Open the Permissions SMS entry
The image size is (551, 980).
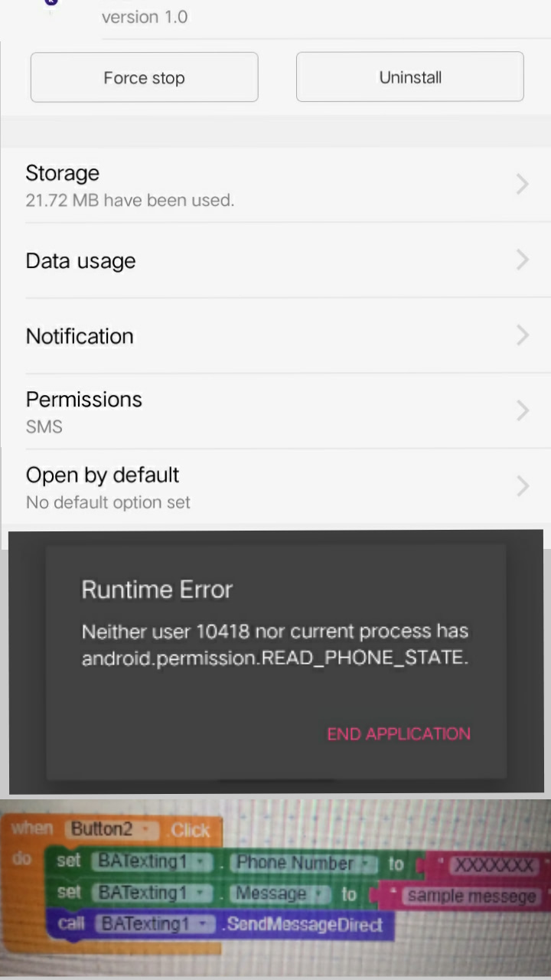tap(275, 411)
